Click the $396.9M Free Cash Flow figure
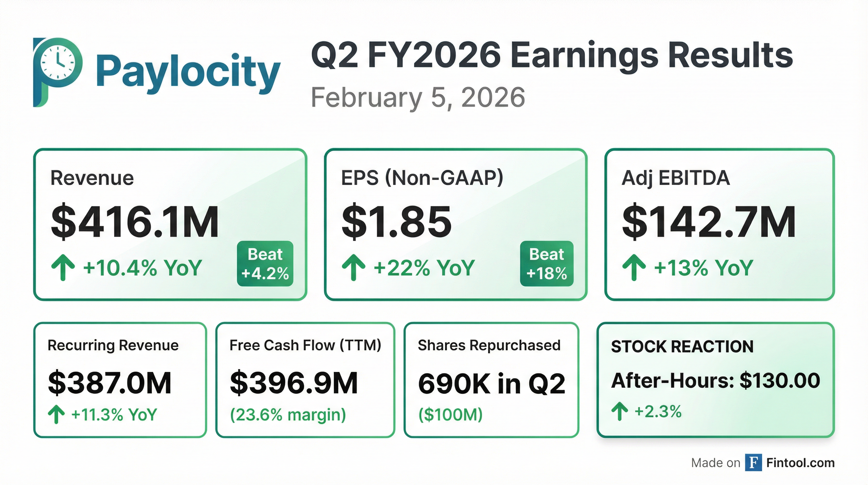 (294, 383)
